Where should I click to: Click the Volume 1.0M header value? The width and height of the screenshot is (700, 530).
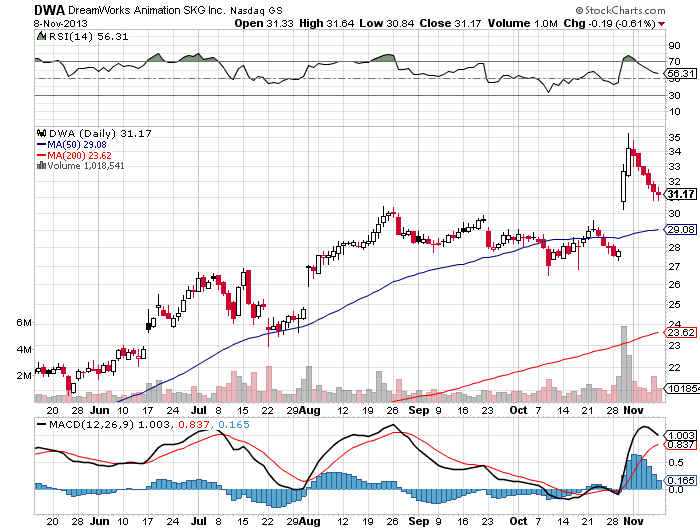point(522,23)
